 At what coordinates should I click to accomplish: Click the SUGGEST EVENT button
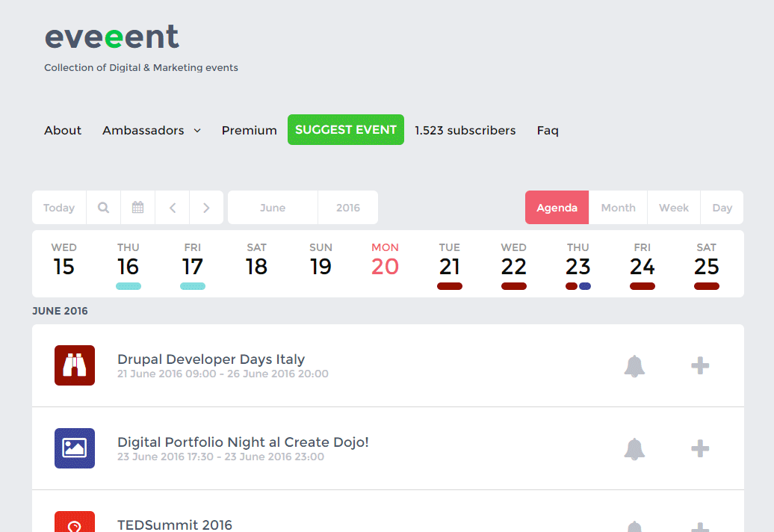[345, 130]
